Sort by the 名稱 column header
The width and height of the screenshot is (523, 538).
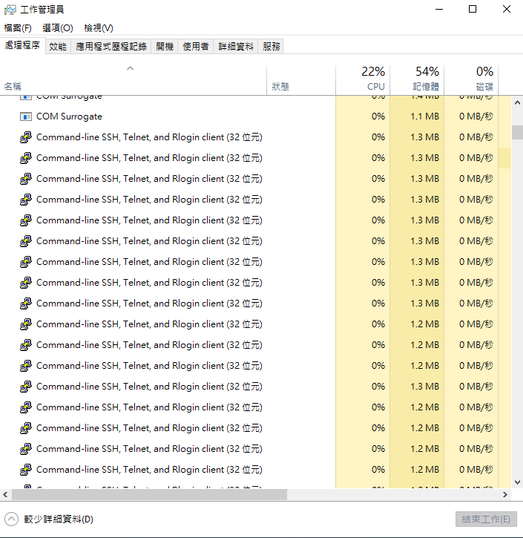[x=133, y=80]
